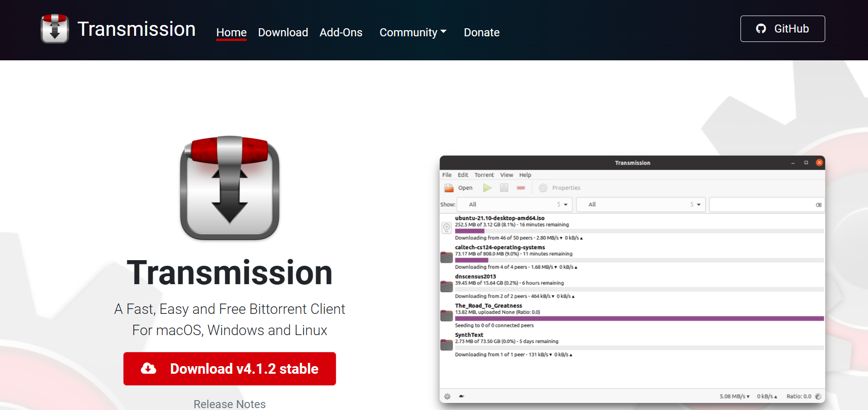Click the status bar settings gear icon
This screenshot has height=410, width=868.
(x=448, y=396)
